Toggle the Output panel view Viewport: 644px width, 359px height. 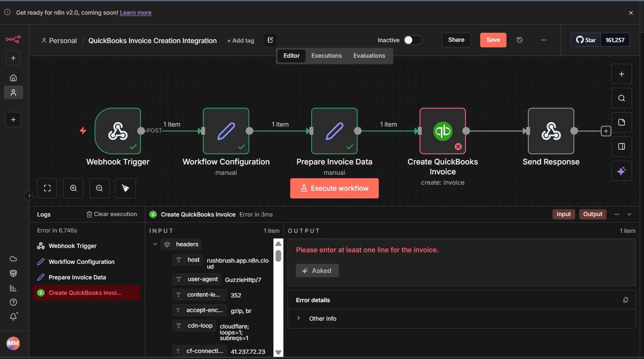[592, 214]
